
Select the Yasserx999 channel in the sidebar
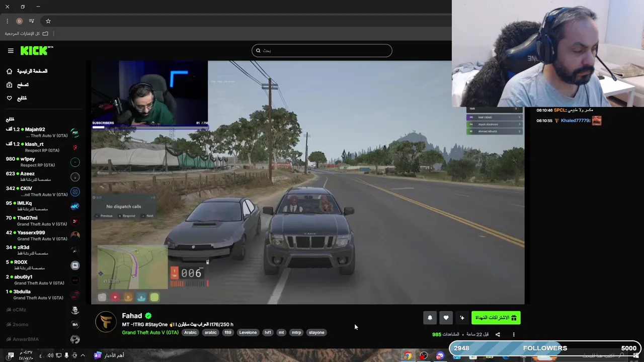pyautogui.click(x=42, y=235)
